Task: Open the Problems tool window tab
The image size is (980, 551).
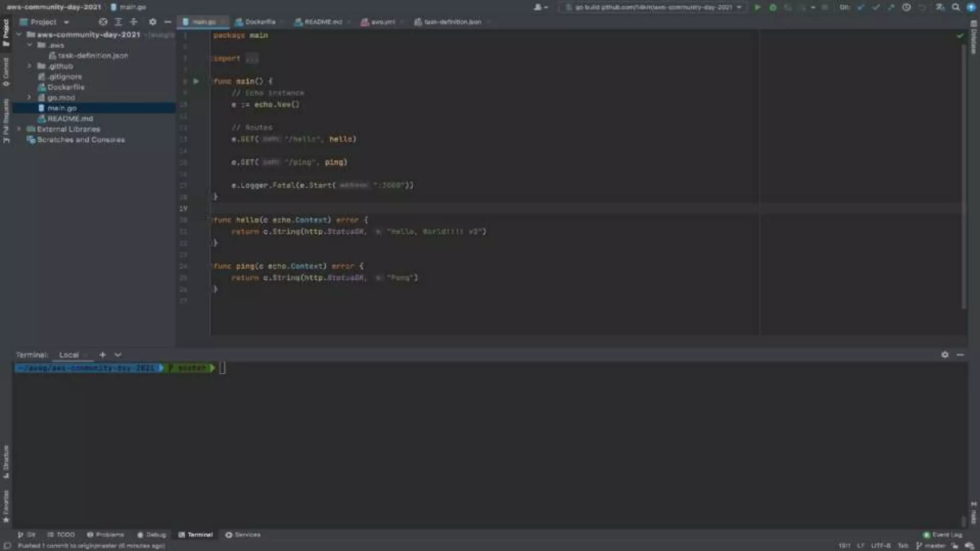Action: point(106,535)
